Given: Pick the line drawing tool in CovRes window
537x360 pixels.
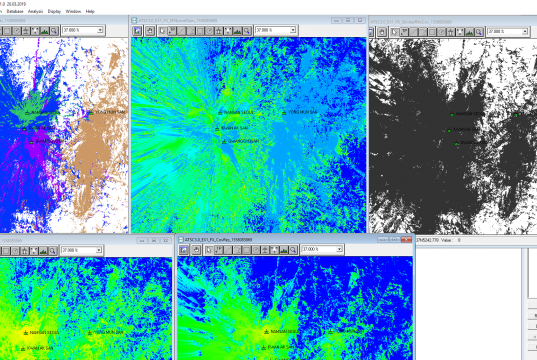Looking at the screenshot, I should point(228,250).
